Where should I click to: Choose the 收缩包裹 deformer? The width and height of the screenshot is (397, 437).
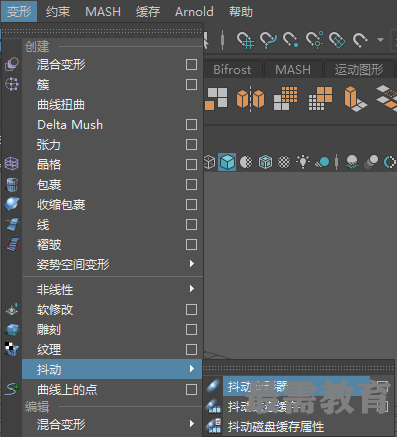pyautogui.click(x=61, y=205)
